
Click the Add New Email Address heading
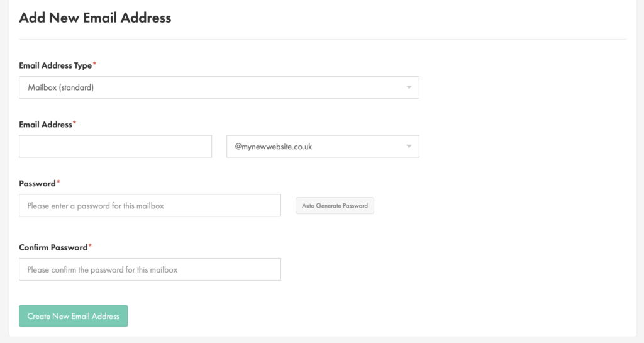(x=96, y=18)
